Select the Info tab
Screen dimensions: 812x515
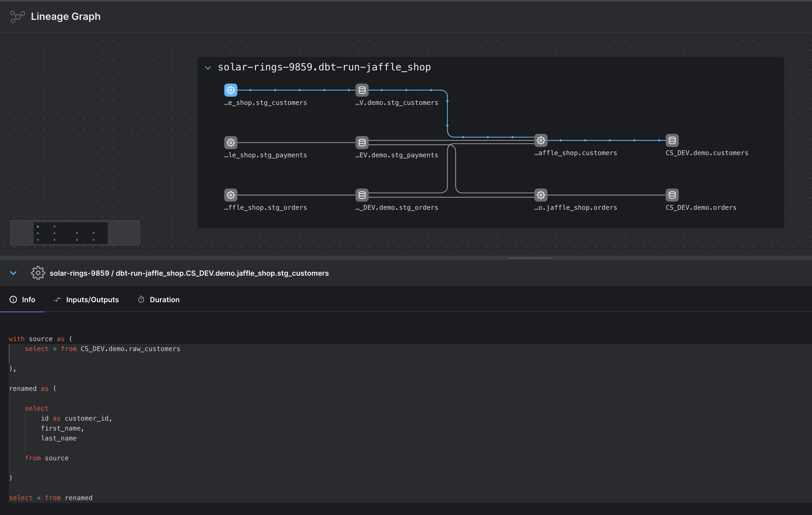[22, 299]
